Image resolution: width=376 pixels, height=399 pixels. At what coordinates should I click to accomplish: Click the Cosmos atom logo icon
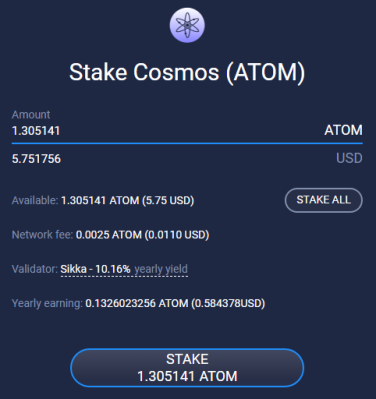tap(187, 25)
